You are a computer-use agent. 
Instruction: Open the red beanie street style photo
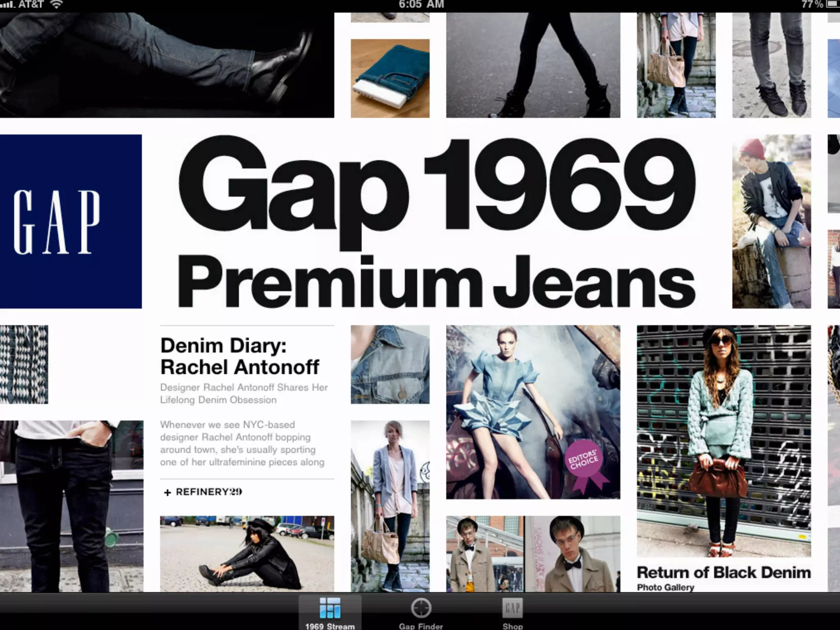coord(772,221)
